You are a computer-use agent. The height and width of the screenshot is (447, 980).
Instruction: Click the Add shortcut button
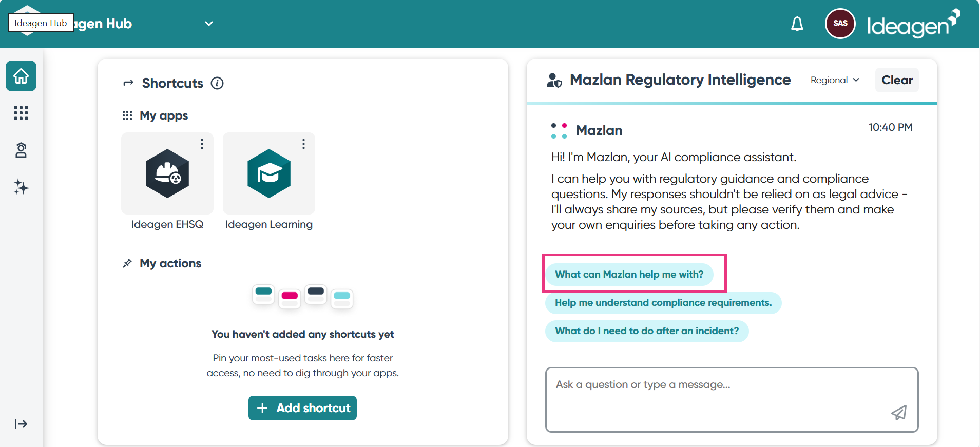tap(302, 408)
